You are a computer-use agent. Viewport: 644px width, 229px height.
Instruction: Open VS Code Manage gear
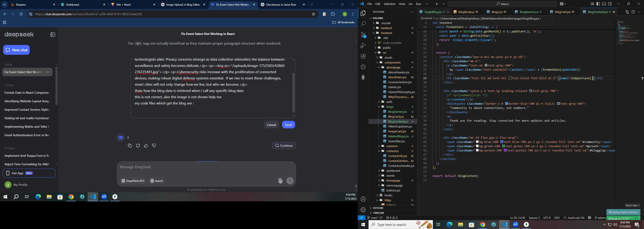[x=363, y=210]
